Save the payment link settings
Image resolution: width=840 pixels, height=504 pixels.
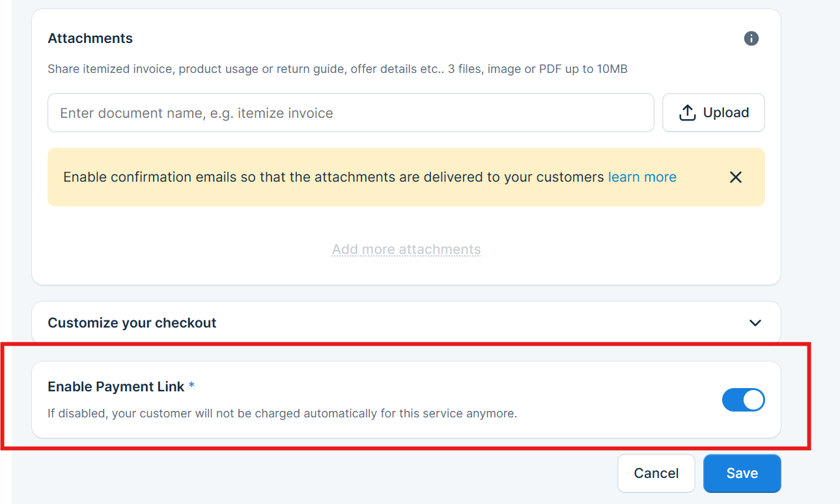742,473
